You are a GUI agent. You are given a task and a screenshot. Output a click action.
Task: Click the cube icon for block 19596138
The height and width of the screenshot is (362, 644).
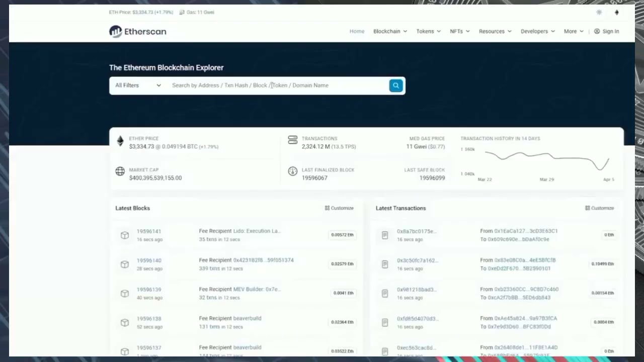(125, 322)
